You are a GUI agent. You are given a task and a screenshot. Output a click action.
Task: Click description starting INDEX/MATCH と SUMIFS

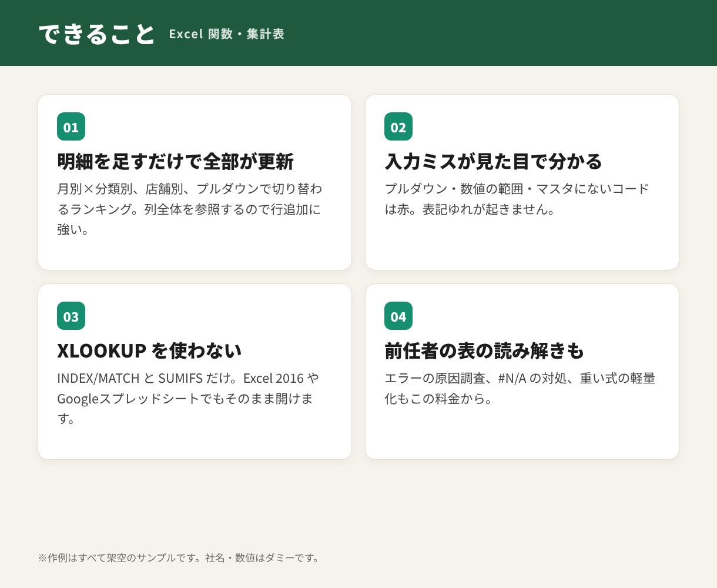point(188,398)
